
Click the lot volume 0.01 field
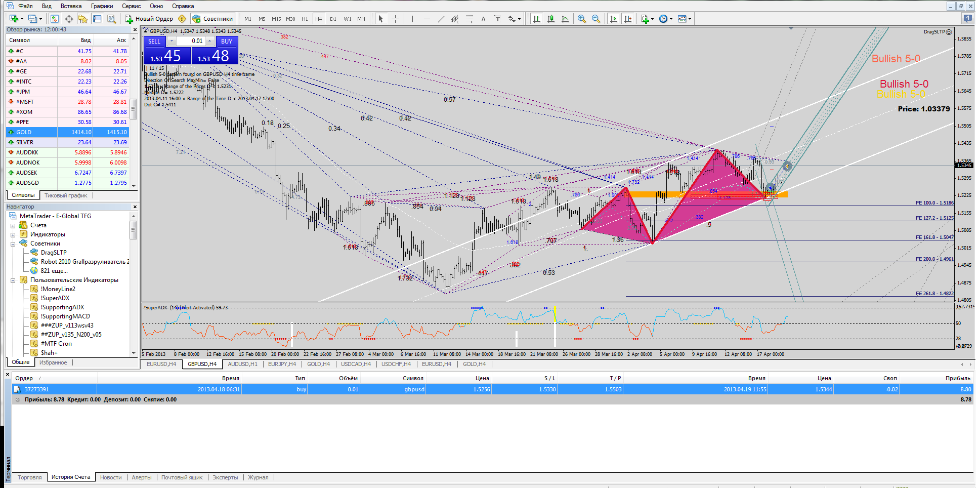(x=191, y=41)
